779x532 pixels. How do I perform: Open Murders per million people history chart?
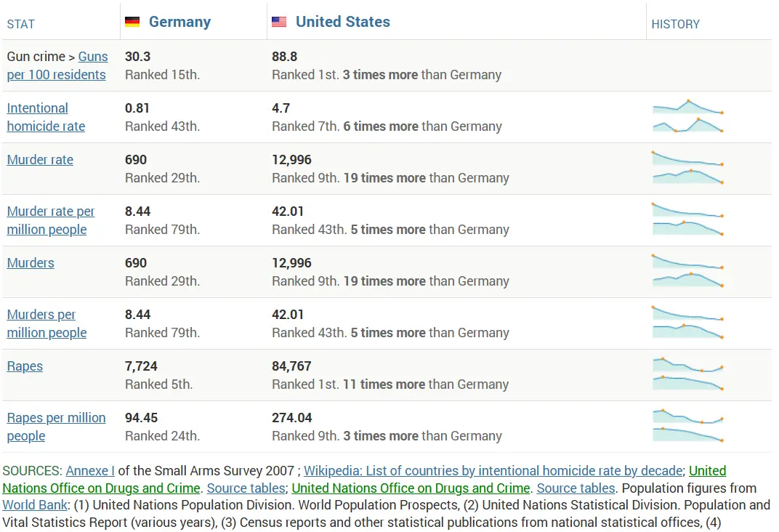pyautogui.click(x=687, y=323)
